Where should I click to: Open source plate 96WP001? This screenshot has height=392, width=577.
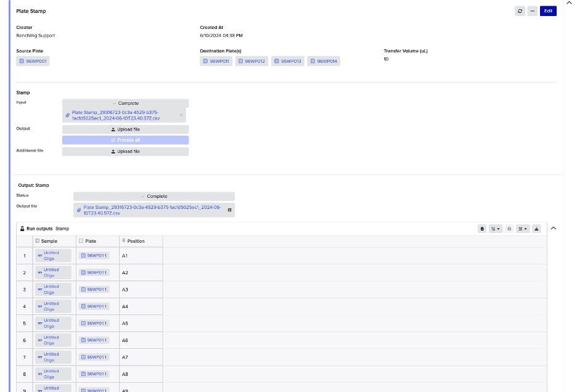click(x=33, y=62)
